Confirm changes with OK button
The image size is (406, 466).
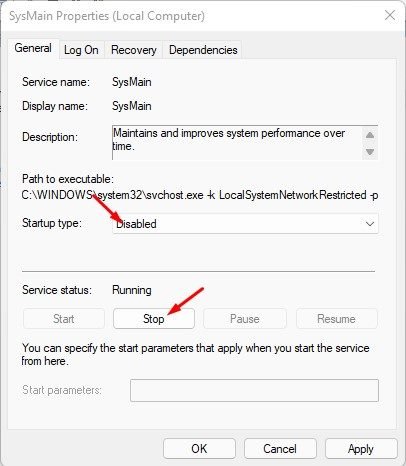199,449
